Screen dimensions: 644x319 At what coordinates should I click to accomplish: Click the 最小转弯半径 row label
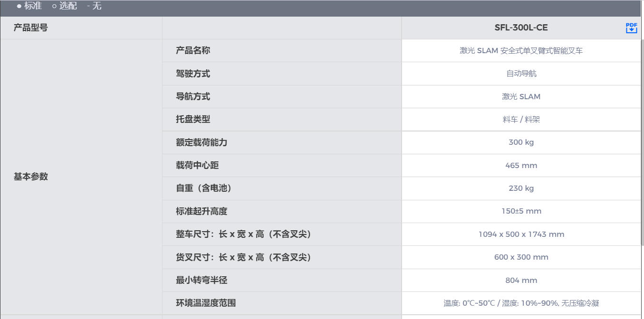pos(202,280)
